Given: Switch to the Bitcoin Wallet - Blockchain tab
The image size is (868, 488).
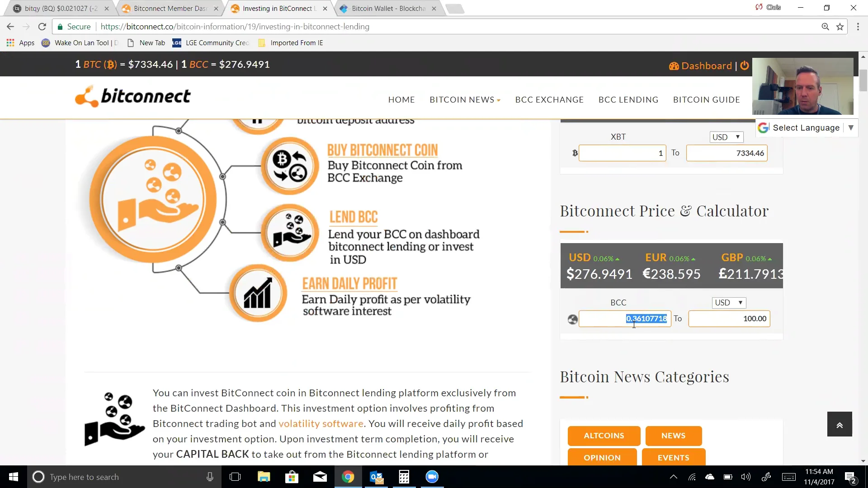Looking at the screenshot, I should pyautogui.click(x=387, y=8).
